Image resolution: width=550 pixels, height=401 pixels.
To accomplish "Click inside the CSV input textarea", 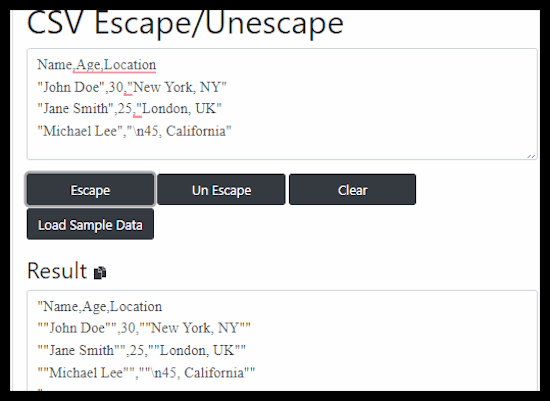I will (x=282, y=104).
